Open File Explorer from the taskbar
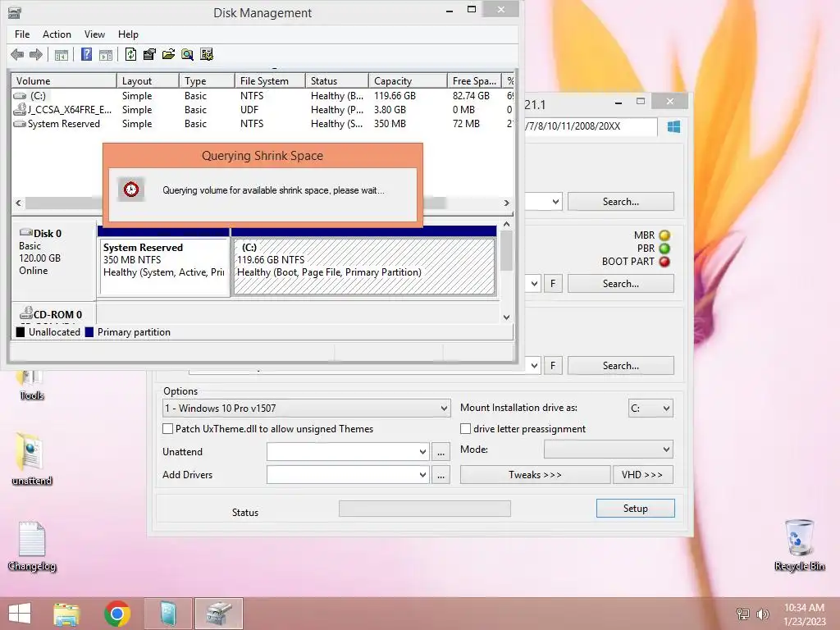The height and width of the screenshot is (630, 840). click(66, 614)
